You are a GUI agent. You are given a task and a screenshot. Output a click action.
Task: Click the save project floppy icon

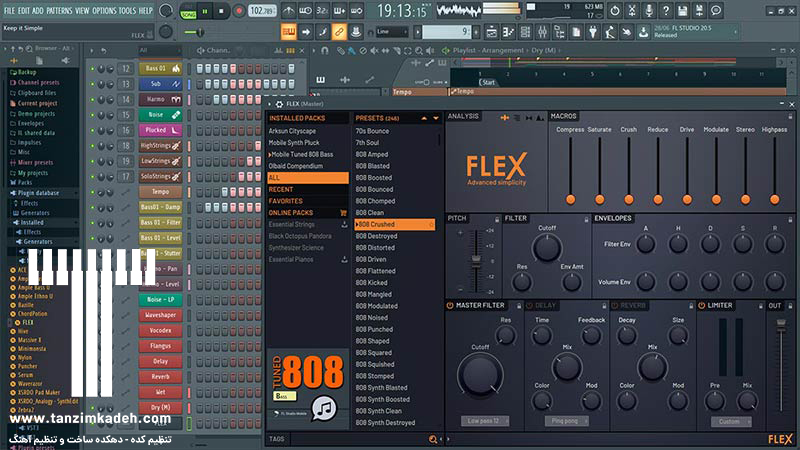coord(682,10)
